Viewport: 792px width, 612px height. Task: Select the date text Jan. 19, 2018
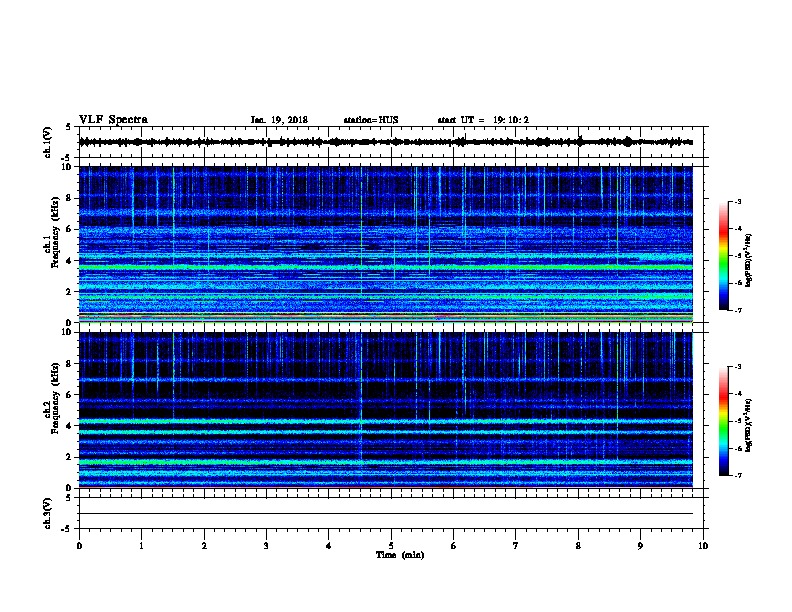click(x=279, y=120)
